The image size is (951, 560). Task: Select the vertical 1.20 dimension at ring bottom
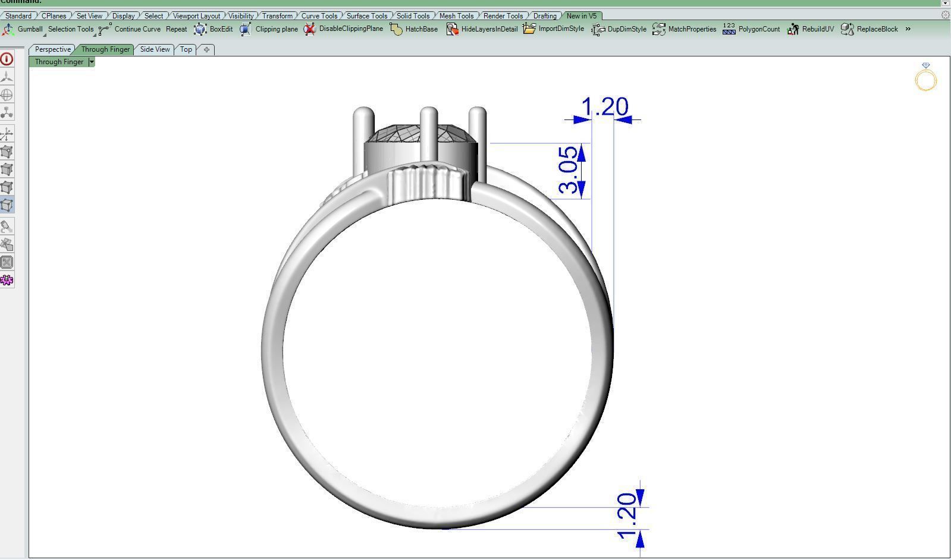pos(628,516)
